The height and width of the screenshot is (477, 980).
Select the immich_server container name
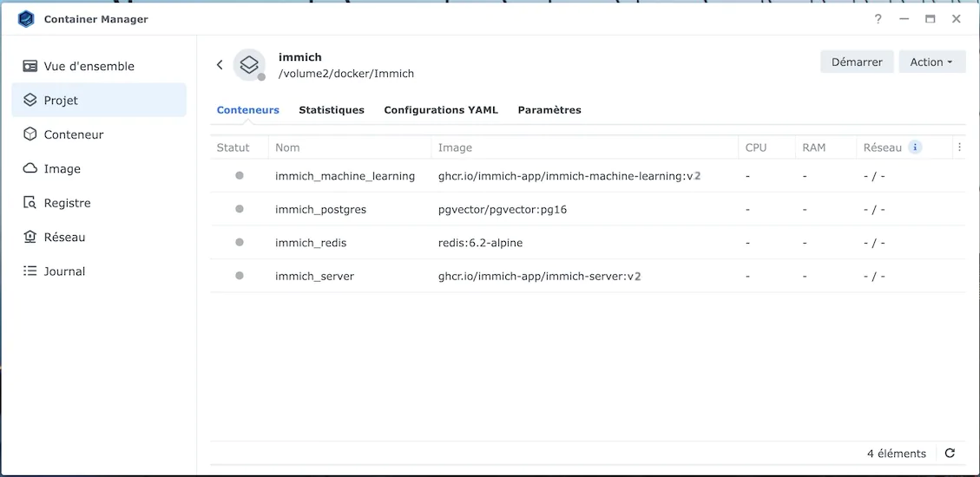coord(314,275)
